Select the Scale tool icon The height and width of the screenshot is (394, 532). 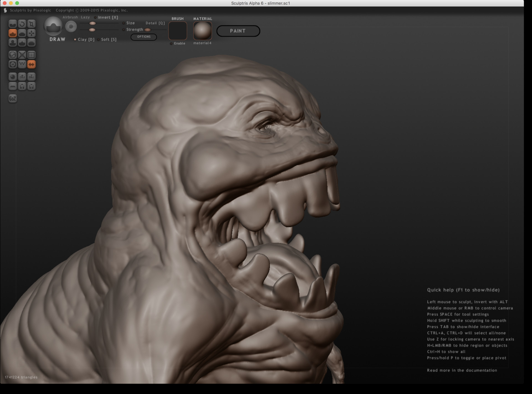[x=32, y=24]
